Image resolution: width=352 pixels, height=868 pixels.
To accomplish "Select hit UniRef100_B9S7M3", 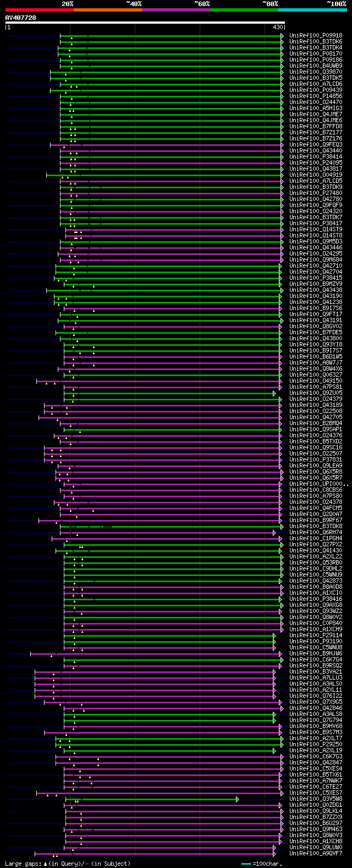I will click(316, 732).
